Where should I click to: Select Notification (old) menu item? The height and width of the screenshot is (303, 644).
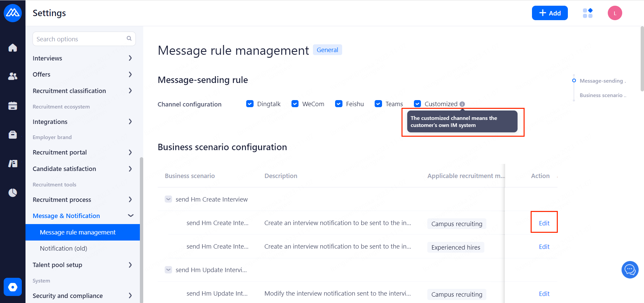(x=63, y=248)
